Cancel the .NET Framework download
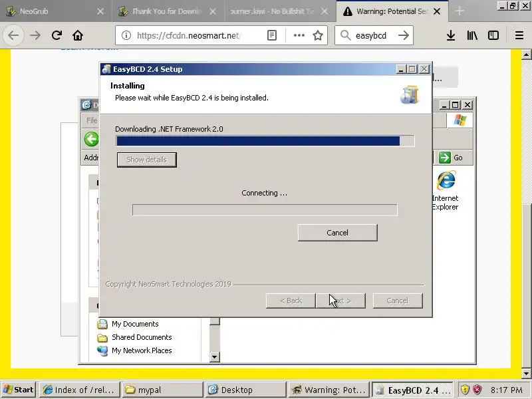 tap(337, 233)
